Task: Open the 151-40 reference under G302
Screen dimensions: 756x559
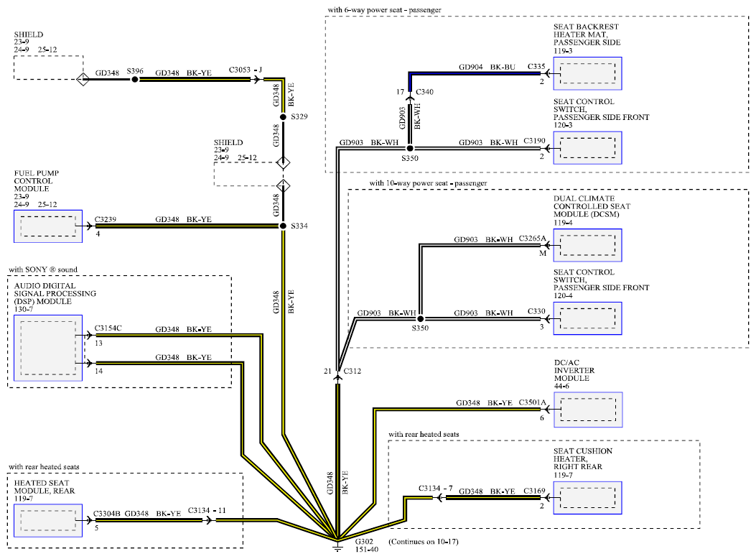Action: [366, 550]
